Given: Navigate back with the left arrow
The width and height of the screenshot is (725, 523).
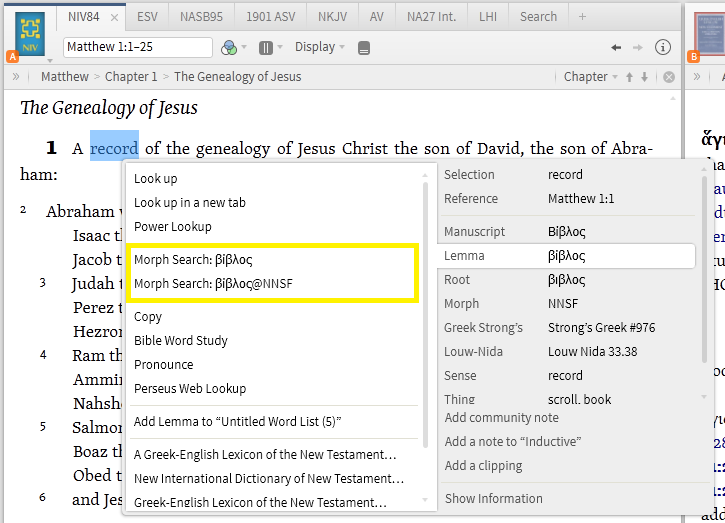Looking at the screenshot, I should pos(616,47).
